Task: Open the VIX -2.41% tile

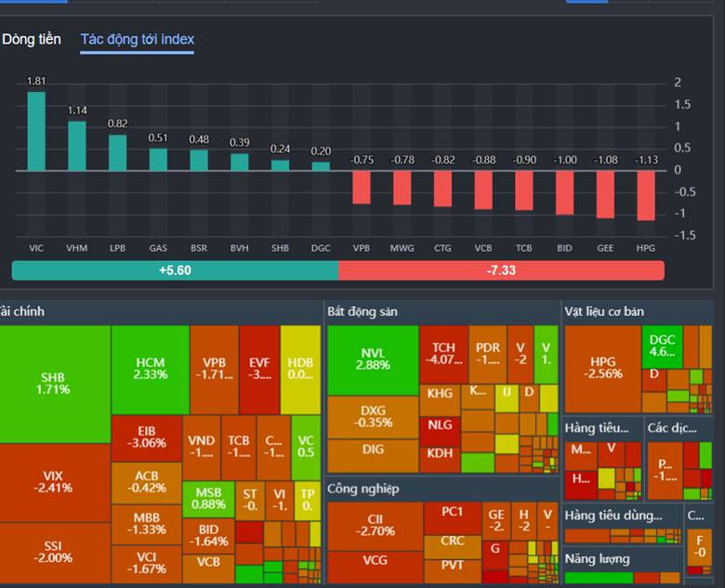Action: coord(55,483)
